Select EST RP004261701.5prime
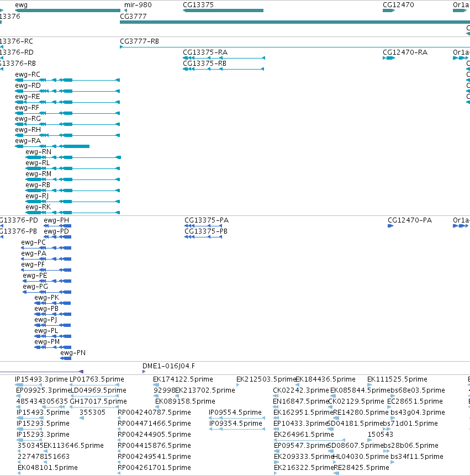 click(119, 474)
